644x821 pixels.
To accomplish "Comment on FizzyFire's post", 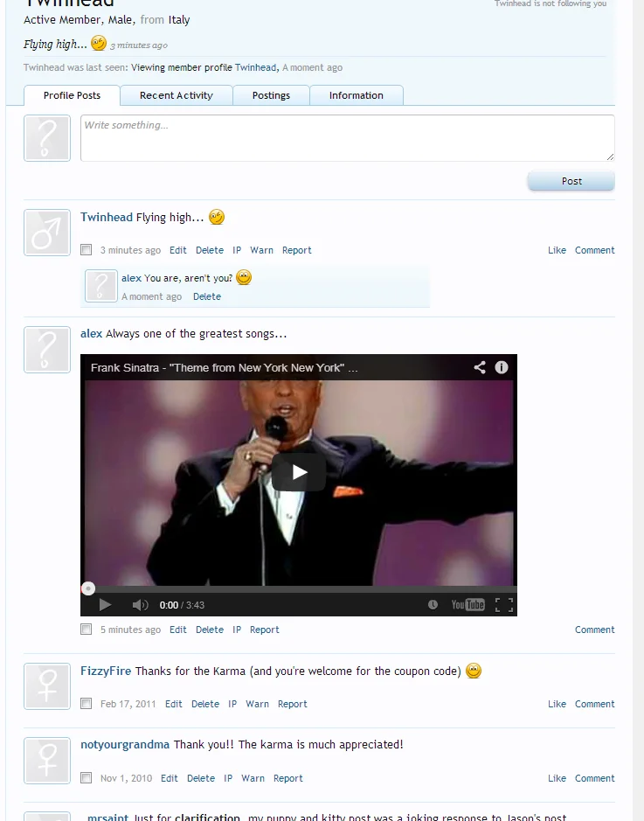I will tap(595, 704).
